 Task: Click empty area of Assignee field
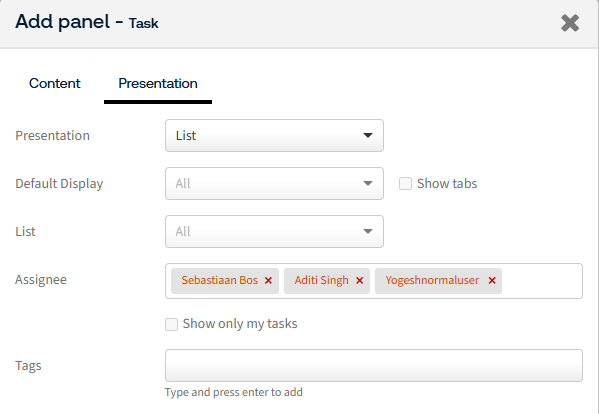[542, 281]
